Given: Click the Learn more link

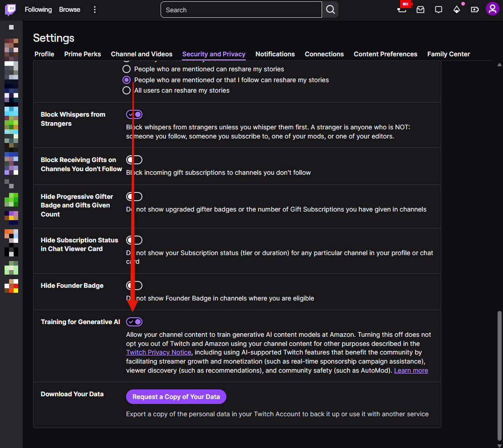Looking at the screenshot, I should click(411, 370).
